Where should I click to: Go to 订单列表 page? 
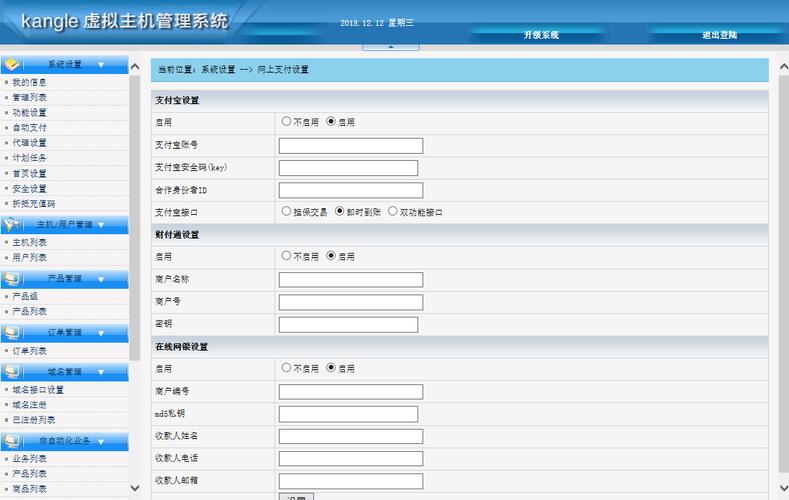tap(29, 351)
